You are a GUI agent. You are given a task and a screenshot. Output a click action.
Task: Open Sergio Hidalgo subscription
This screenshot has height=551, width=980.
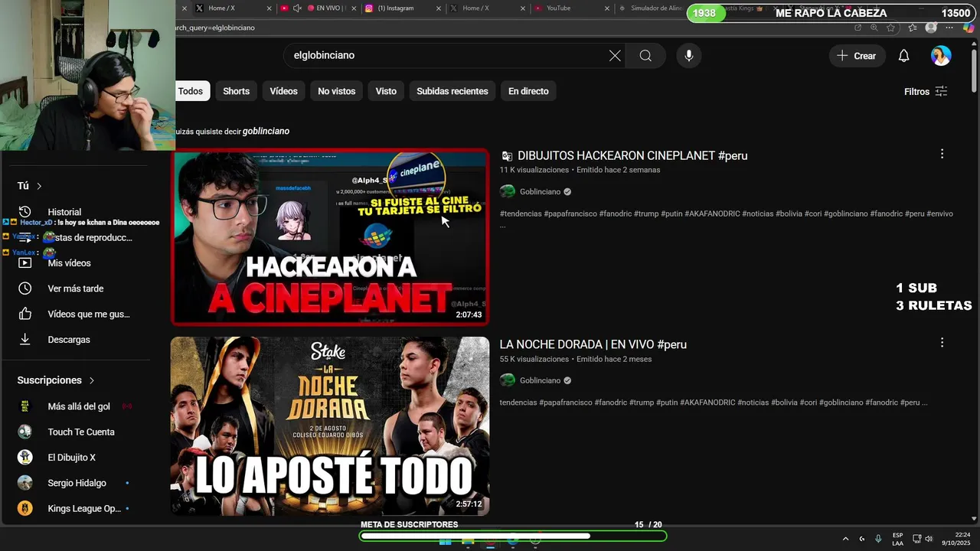pyautogui.click(x=77, y=483)
